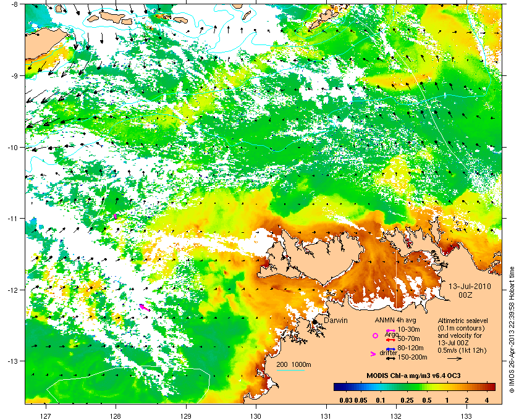The image size is (519, 420).
Task: Click the dark red end of the colorbar
Action: coord(492,387)
